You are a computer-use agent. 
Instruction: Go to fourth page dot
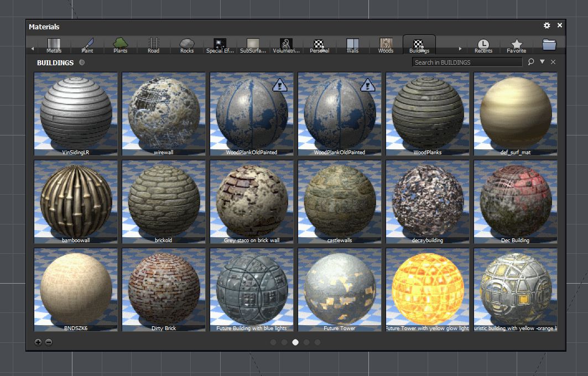coord(306,342)
